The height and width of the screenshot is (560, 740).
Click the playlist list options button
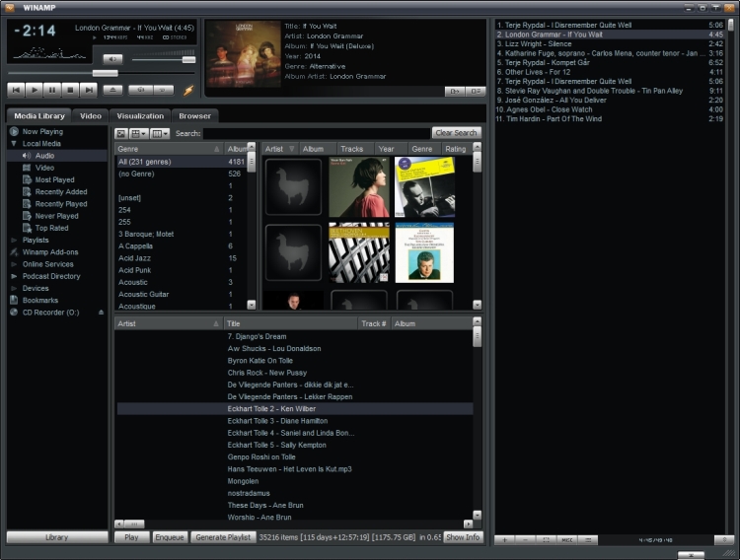pyautogui.click(x=588, y=540)
